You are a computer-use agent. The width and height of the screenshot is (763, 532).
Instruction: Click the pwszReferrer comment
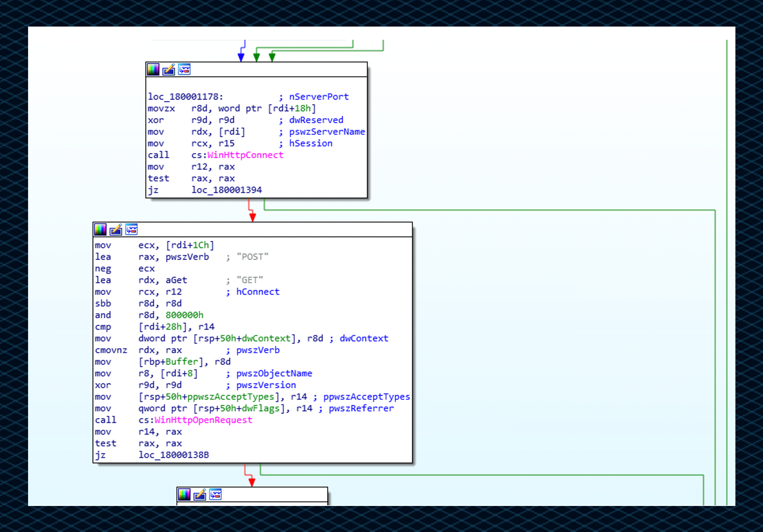pos(361,408)
